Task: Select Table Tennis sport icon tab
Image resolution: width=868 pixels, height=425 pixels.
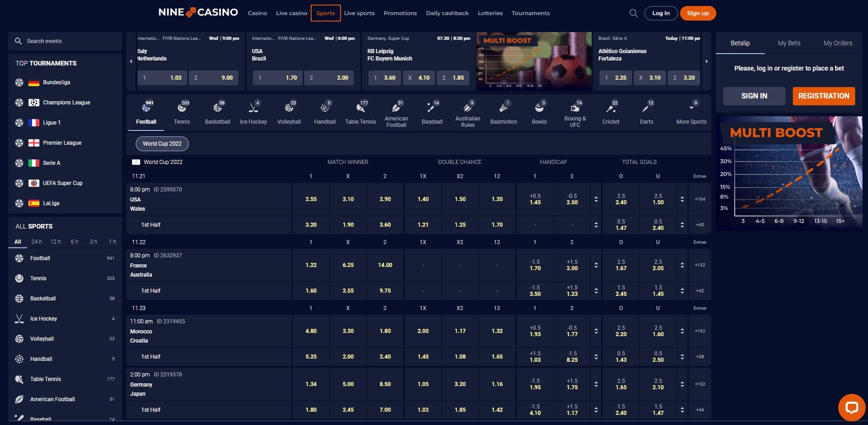Action: tap(361, 113)
